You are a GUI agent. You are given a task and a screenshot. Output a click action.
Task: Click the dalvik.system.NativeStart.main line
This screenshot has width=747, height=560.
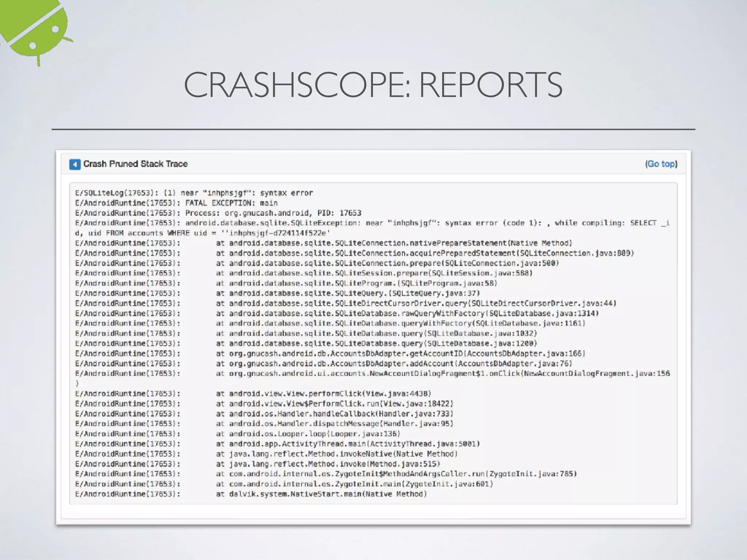[x=251, y=494]
